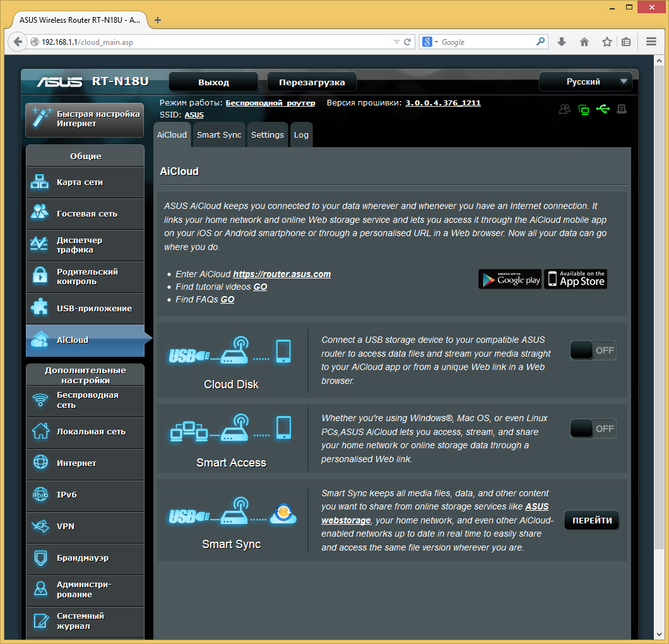The image size is (669, 644).
Task: Open IPv6 settings
Action: tap(85, 495)
